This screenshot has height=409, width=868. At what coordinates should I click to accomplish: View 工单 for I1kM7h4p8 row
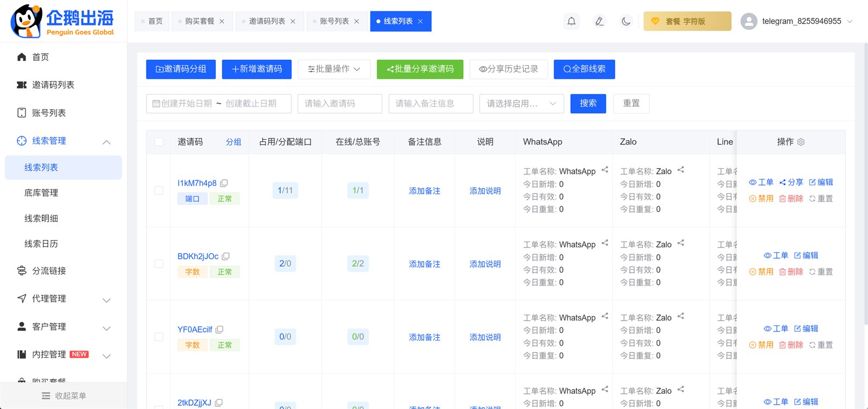[x=761, y=182]
